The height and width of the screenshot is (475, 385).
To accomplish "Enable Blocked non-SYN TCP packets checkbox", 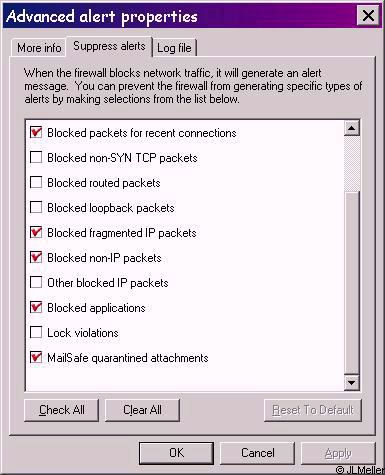I will [x=36, y=157].
